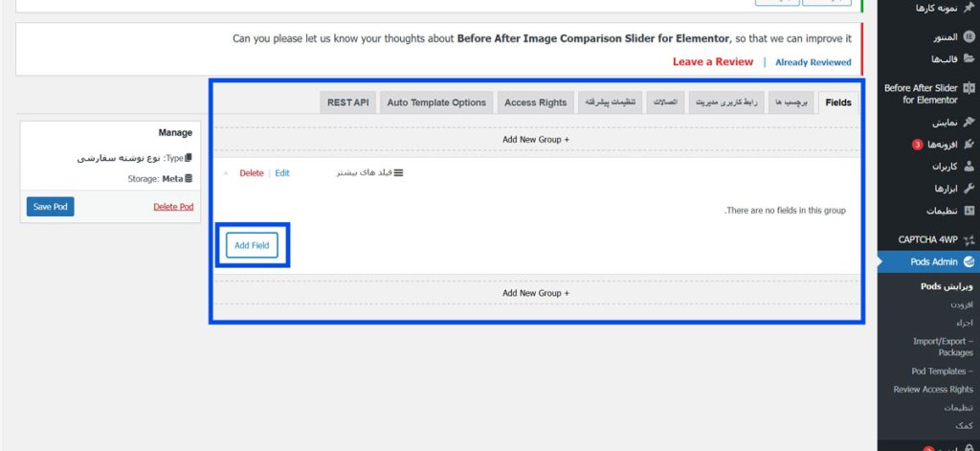Image resolution: width=980 pixels, height=451 pixels.
Task: Open the Auto Template Options tab
Action: coord(436,102)
